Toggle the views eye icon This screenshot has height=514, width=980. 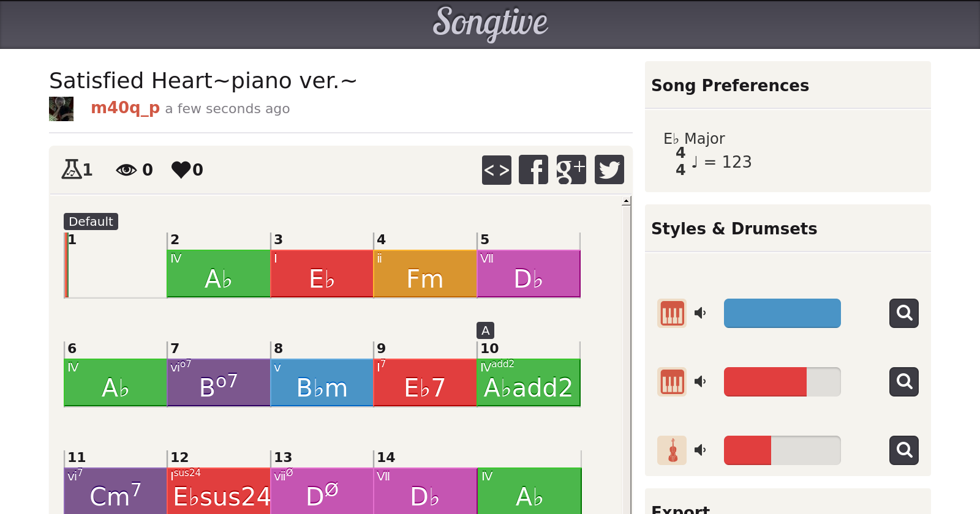[x=126, y=169]
